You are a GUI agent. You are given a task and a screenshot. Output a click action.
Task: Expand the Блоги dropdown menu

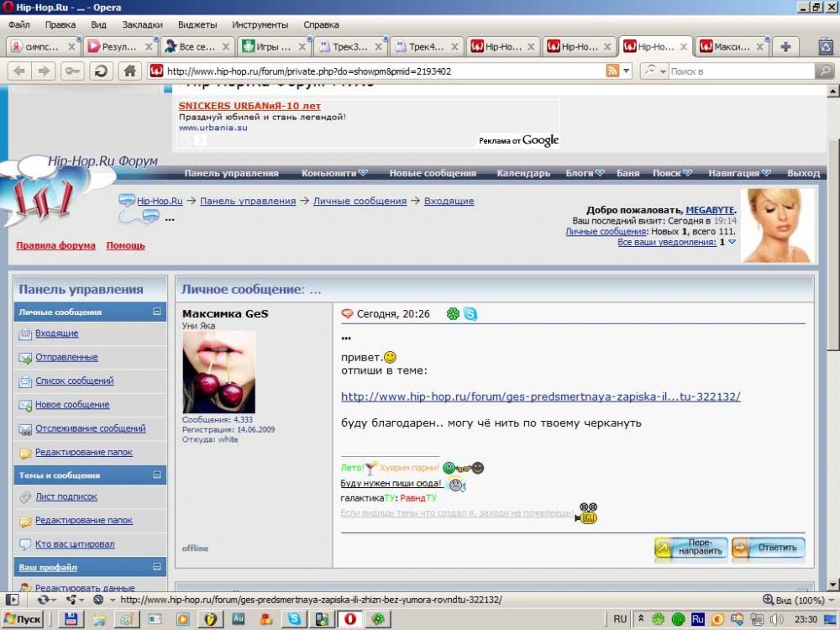click(600, 173)
